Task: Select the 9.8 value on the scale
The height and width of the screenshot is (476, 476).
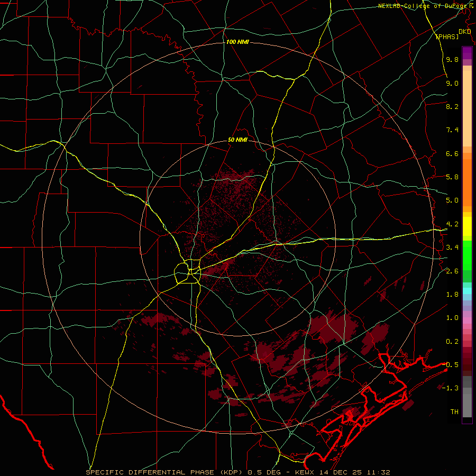Action: pos(452,59)
